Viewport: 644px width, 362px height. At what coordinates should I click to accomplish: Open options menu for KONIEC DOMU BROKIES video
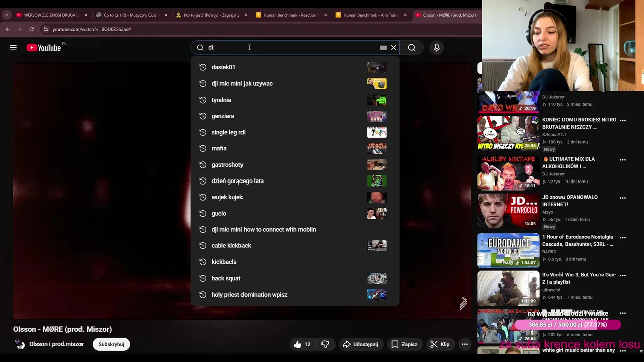pos(623,120)
